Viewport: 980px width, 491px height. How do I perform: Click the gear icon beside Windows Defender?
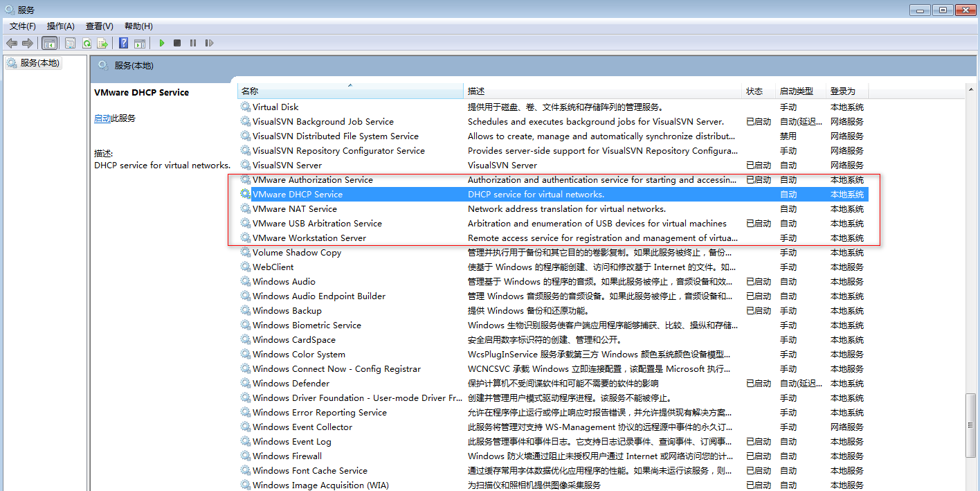[245, 383]
